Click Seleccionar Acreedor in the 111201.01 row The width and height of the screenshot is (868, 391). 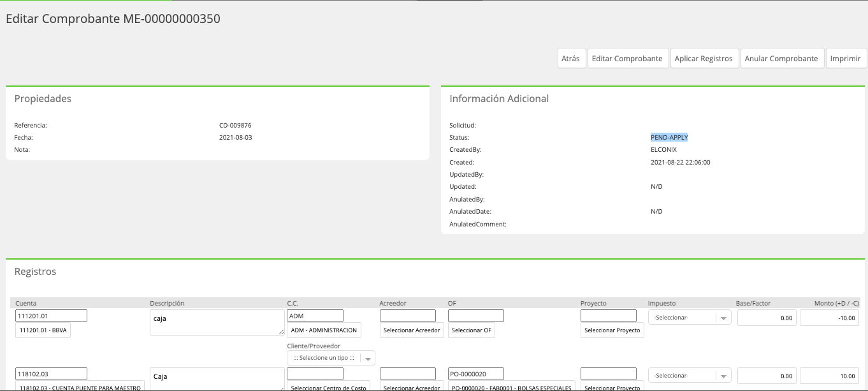tap(412, 330)
